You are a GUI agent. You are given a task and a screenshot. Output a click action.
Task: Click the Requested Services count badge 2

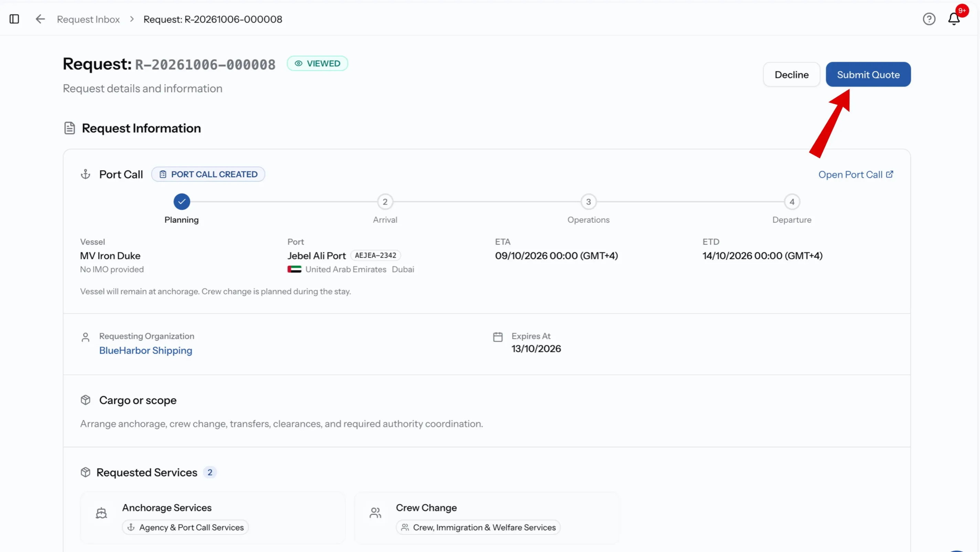210,472
